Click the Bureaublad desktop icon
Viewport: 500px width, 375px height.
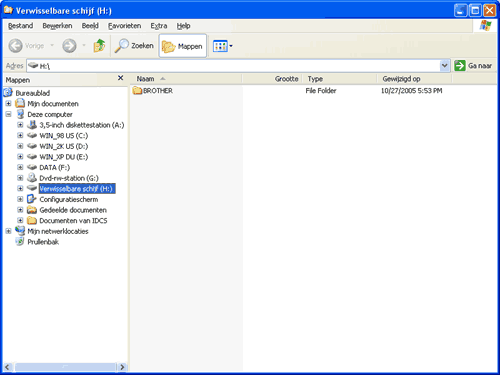pos(8,93)
